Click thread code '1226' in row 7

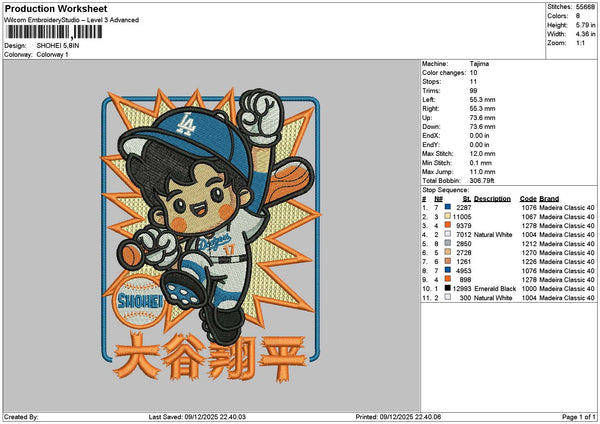[529, 262]
